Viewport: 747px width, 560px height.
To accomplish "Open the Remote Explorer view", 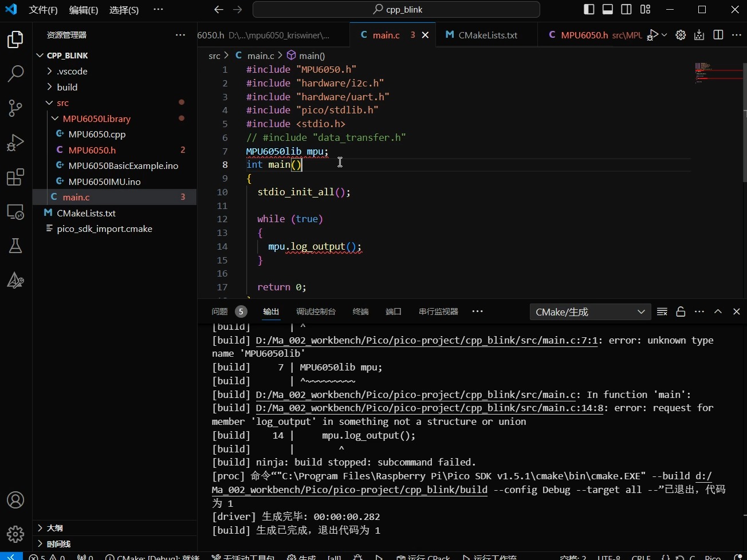I will [15, 211].
